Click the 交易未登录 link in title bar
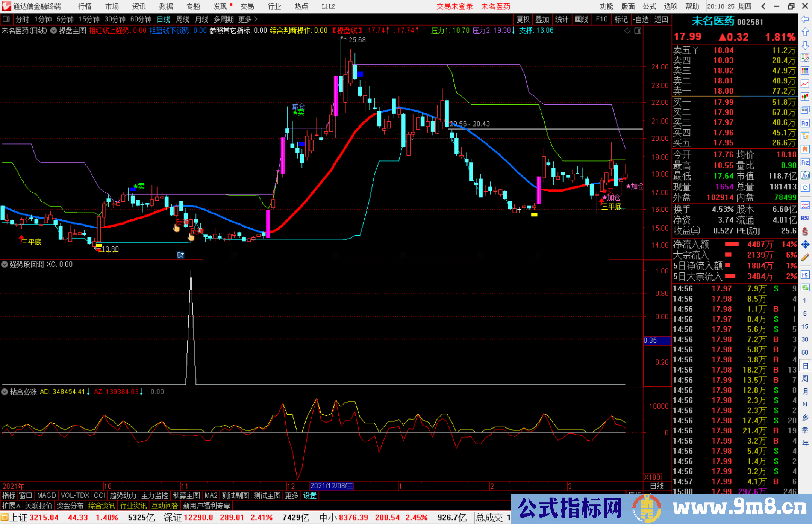812x524 pixels. [454, 6]
